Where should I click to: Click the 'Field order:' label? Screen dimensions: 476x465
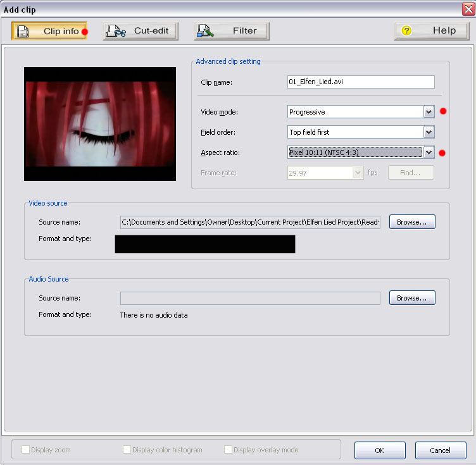[218, 133]
